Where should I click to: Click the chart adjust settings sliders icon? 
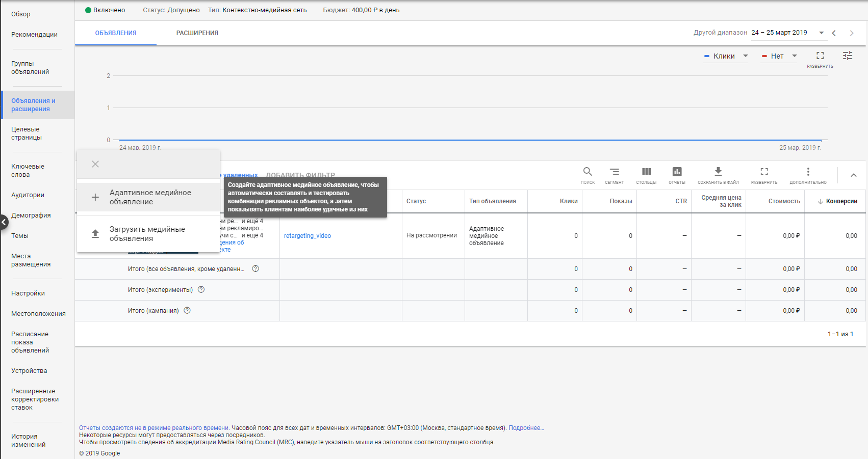(848, 56)
